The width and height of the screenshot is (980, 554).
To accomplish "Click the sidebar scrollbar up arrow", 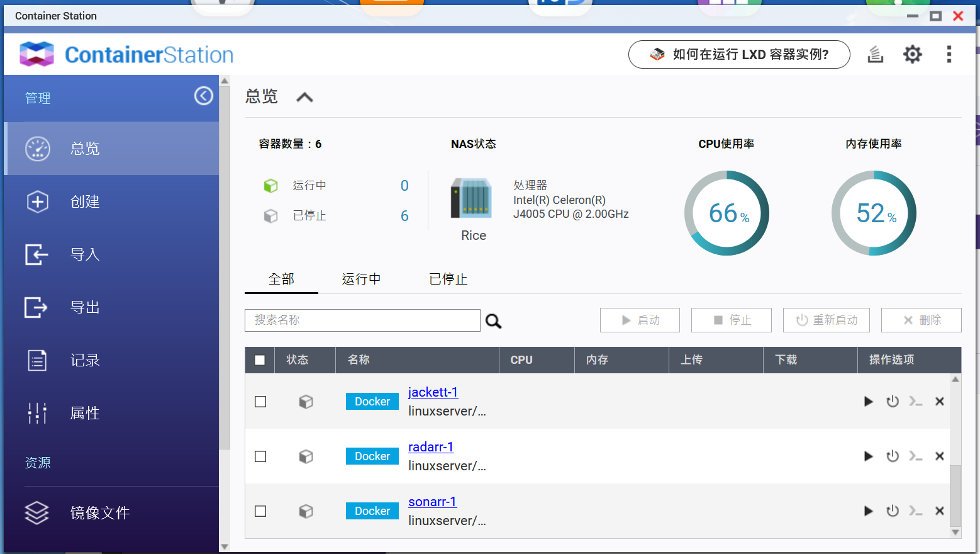I will pyautogui.click(x=225, y=81).
